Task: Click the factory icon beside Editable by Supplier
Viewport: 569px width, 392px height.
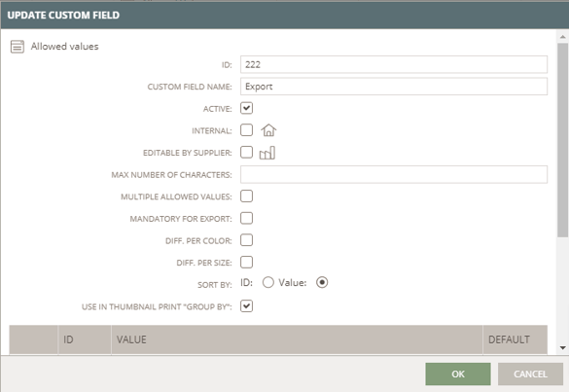Action: pos(267,153)
